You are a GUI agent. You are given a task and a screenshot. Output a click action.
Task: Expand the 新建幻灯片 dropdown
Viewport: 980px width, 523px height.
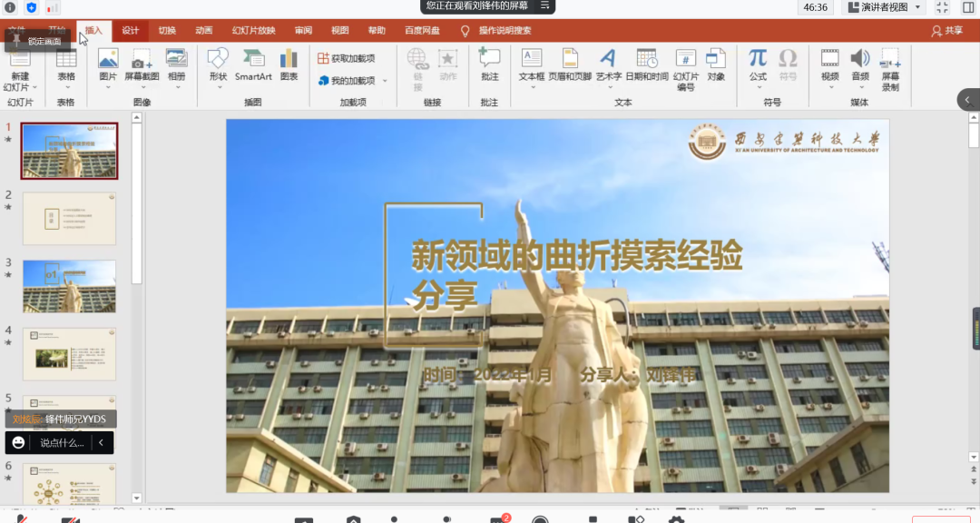coord(20,87)
